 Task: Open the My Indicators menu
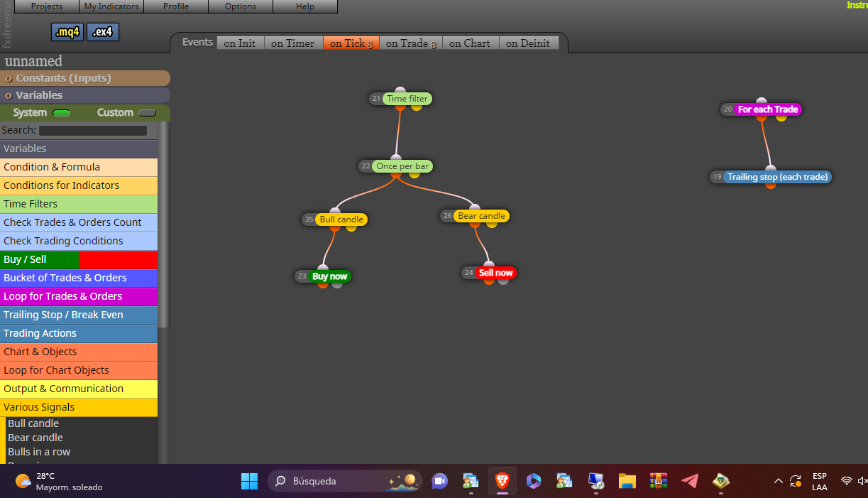[111, 6]
